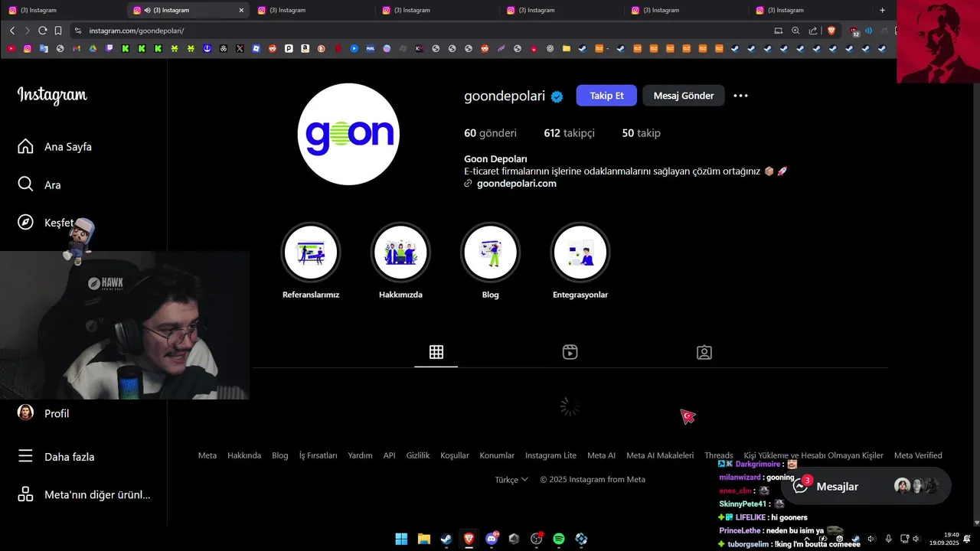Open the yellow folder bookmark

pos(567,48)
